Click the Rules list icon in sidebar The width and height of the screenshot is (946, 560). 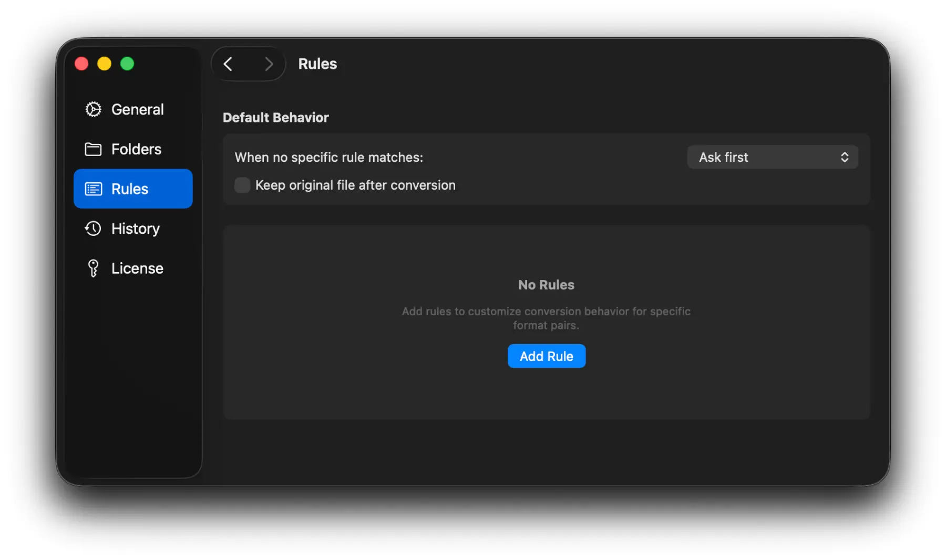93,189
